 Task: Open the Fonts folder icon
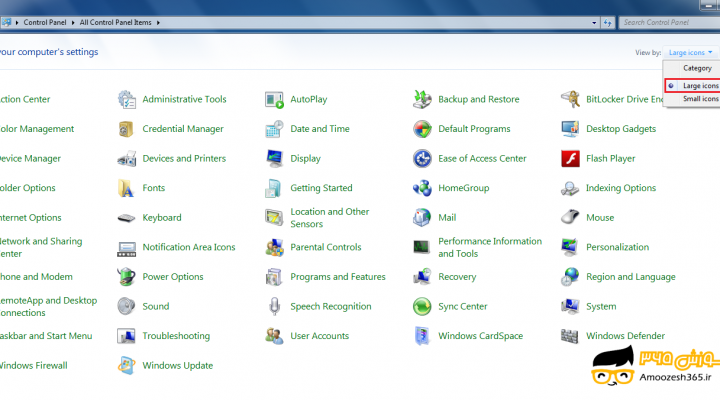point(126,188)
